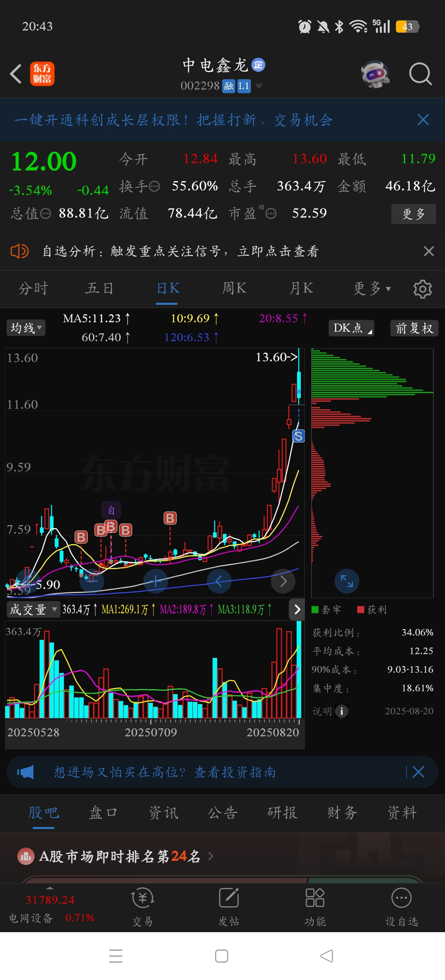The width and height of the screenshot is (445, 980).
Task: Tap the 套牢 legend green swatch
Action: 315,610
